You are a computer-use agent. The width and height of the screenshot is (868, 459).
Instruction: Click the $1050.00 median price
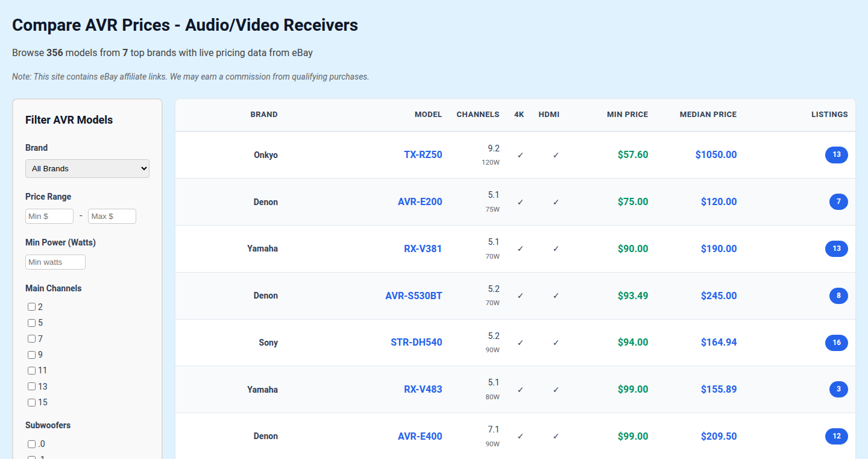click(x=716, y=155)
